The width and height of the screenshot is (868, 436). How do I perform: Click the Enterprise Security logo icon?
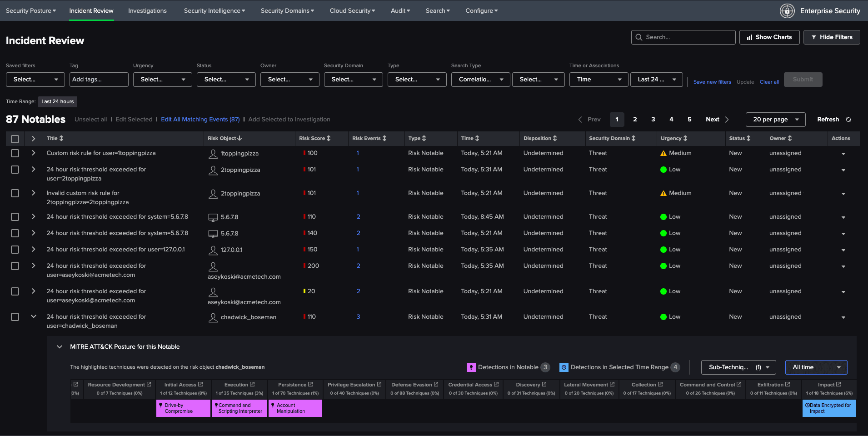[787, 10]
